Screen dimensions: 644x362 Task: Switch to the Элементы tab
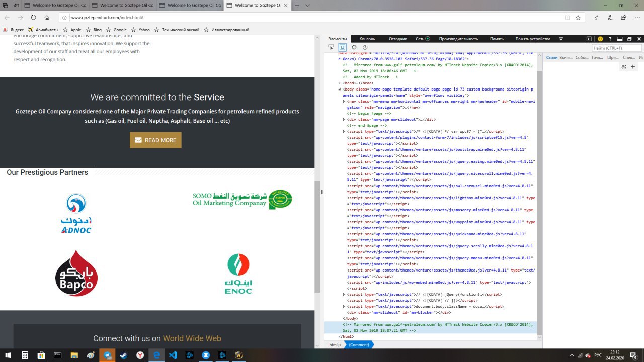338,39
